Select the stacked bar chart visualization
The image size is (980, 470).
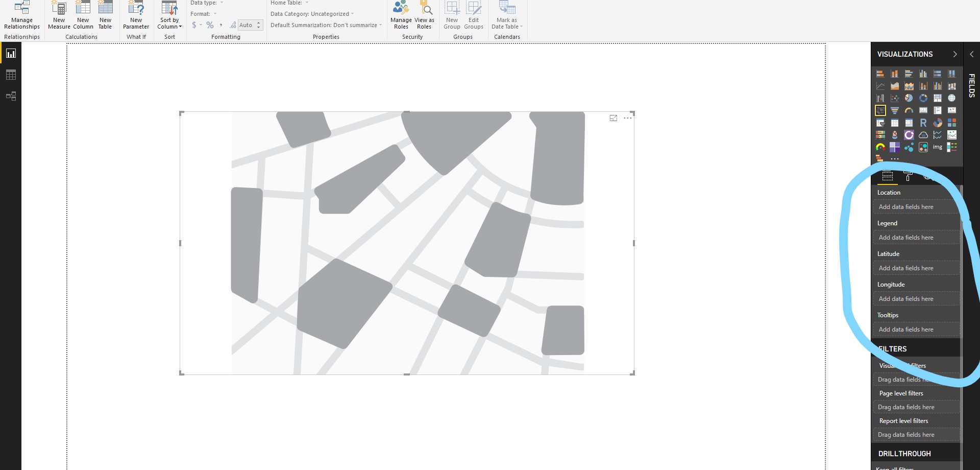coord(880,74)
